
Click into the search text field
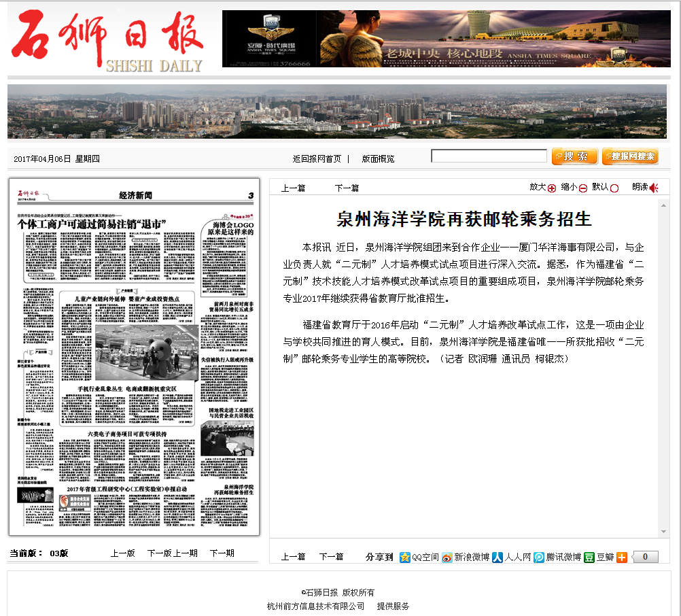(489, 156)
